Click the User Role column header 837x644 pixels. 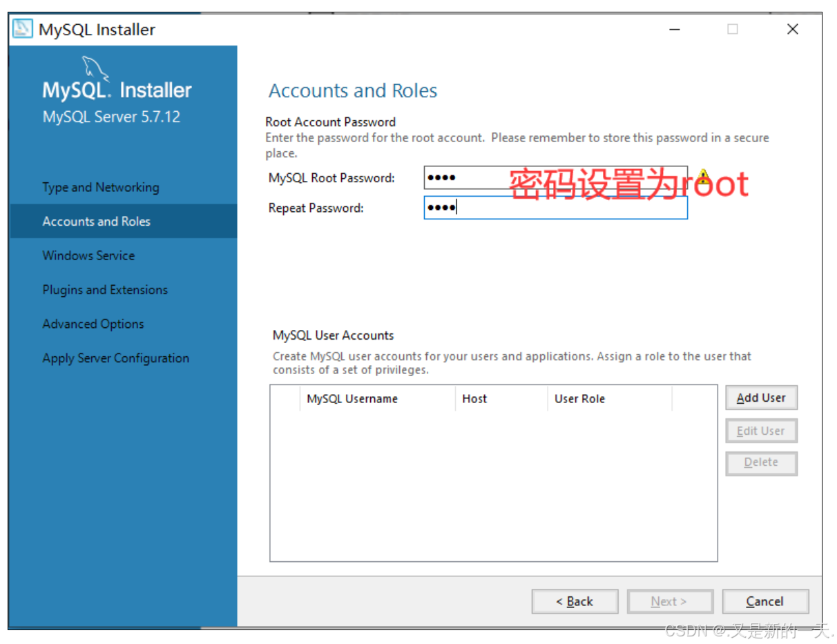(609, 399)
